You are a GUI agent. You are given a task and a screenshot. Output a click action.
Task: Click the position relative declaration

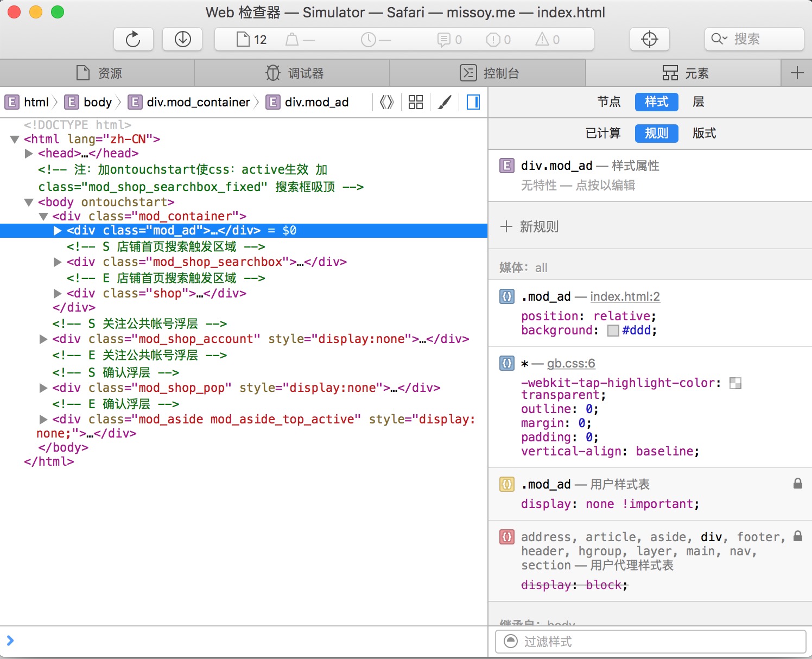(589, 316)
